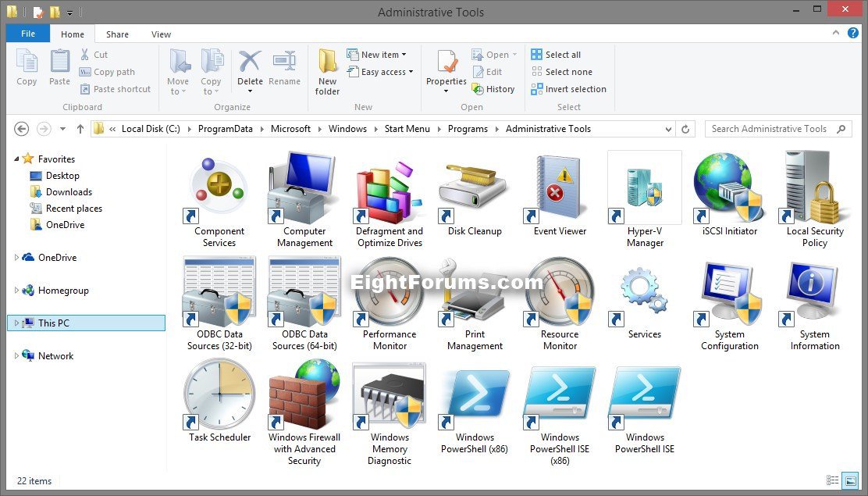Select ODBC Data Sources (64-bit) icon
The image size is (868, 496).
(x=304, y=291)
